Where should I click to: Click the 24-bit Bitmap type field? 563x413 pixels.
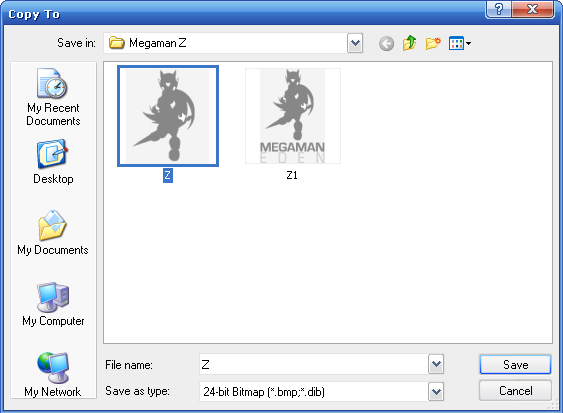point(314,391)
